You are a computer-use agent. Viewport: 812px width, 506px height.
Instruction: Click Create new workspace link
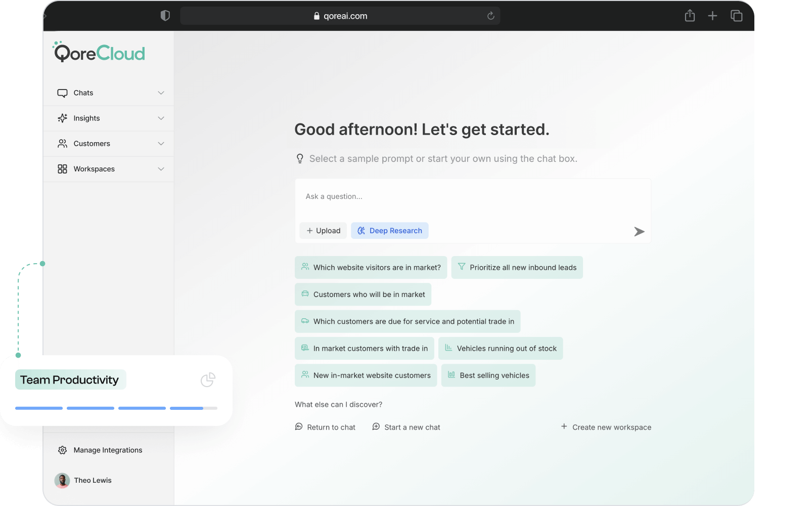pyautogui.click(x=606, y=427)
